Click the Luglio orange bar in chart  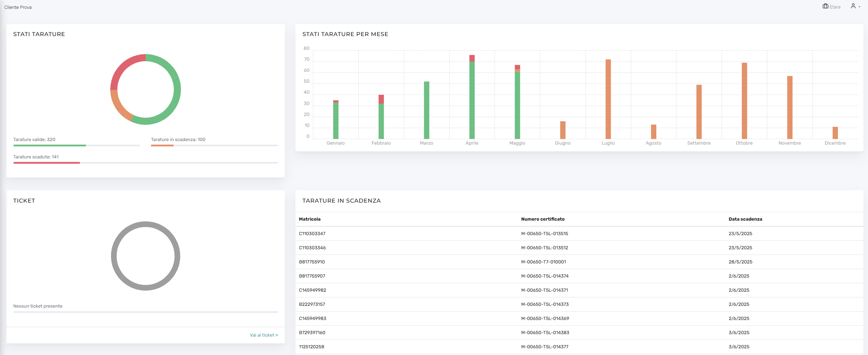pyautogui.click(x=608, y=99)
